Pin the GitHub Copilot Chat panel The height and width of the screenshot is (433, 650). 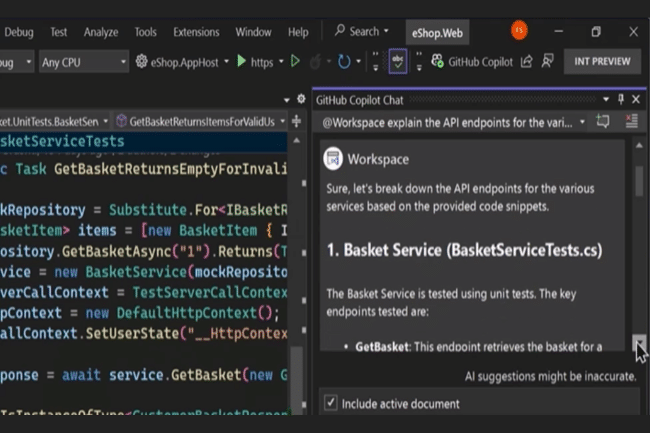621,99
